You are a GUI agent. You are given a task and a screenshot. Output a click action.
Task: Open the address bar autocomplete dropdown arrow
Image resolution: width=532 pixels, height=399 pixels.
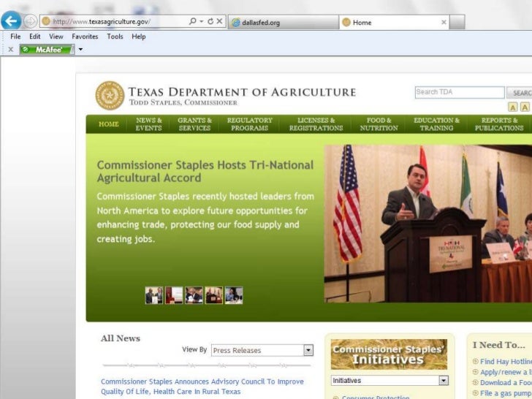point(201,21)
